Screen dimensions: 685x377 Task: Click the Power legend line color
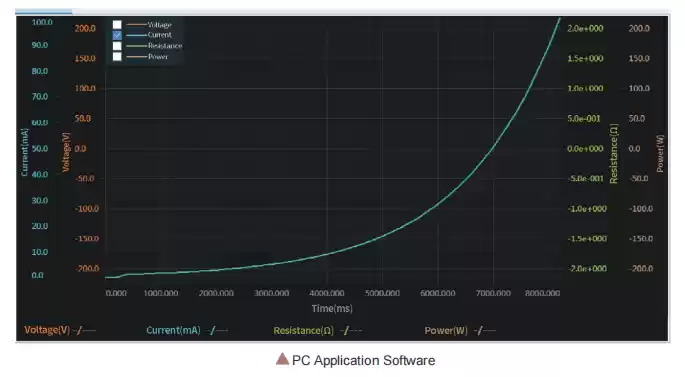136,57
